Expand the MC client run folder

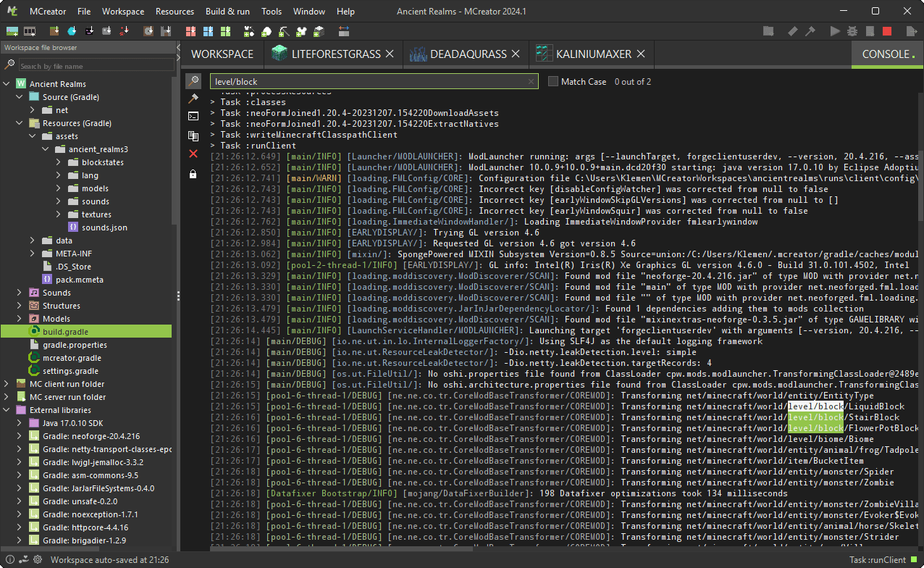7,384
